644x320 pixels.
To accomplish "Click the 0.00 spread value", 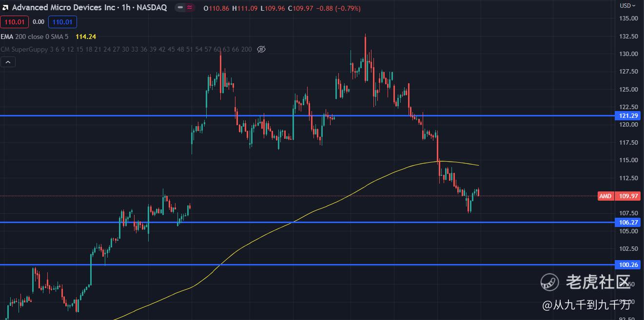I will (x=39, y=22).
